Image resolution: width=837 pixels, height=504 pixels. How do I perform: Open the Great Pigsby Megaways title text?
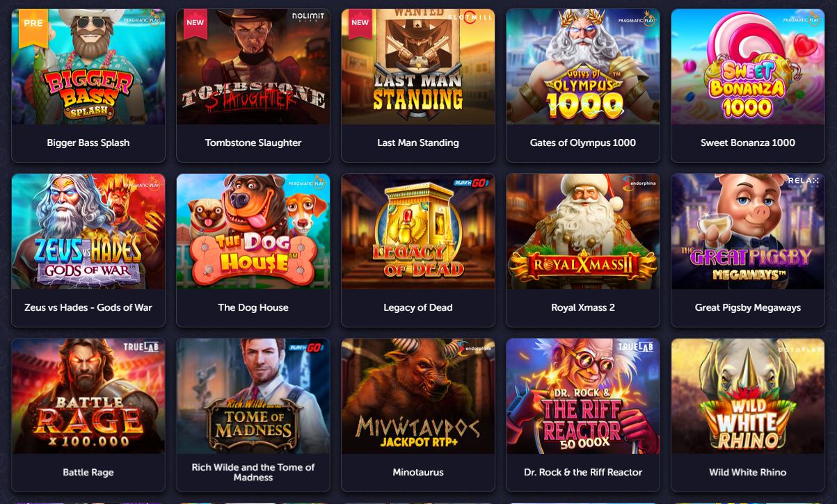pyautogui.click(x=748, y=307)
